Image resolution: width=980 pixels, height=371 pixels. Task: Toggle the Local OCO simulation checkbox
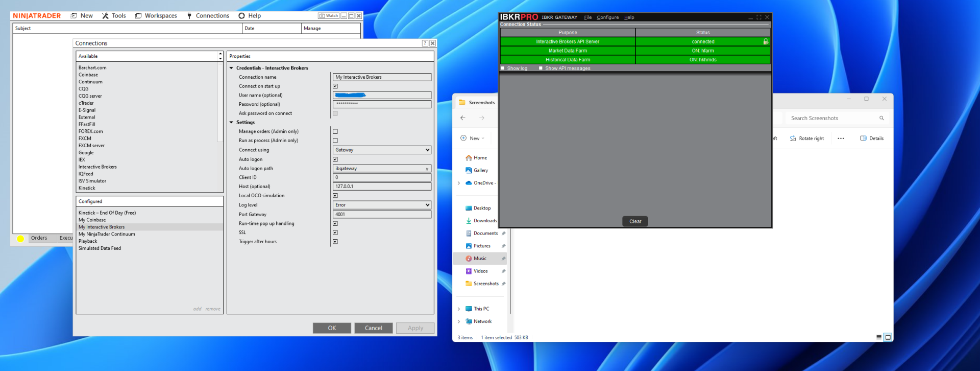335,196
